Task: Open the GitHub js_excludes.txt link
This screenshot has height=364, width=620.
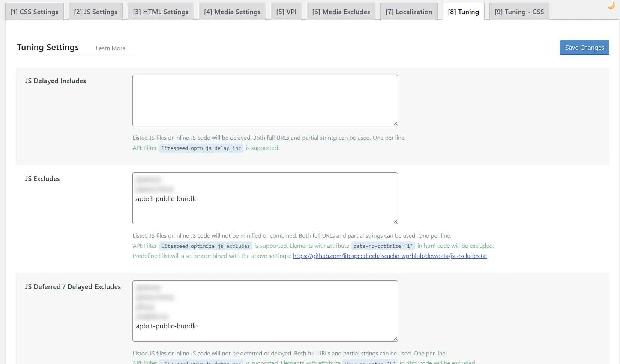Action: click(390, 256)
